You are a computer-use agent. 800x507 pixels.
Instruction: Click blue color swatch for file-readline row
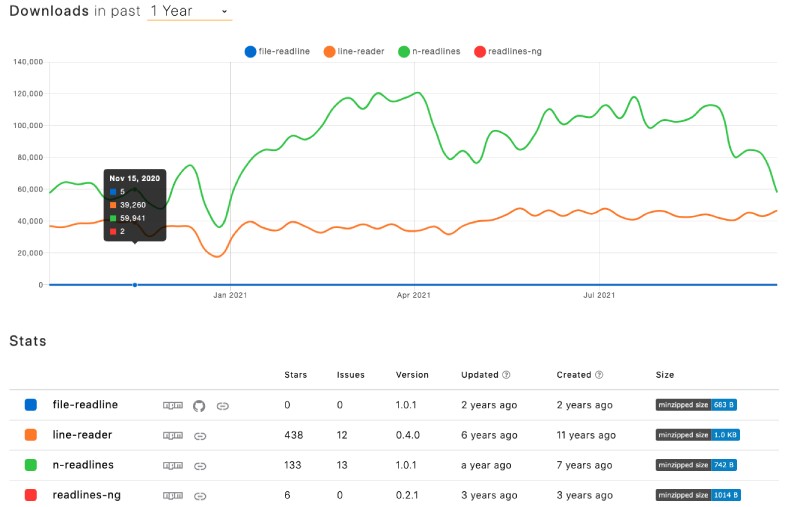(31, 405)
